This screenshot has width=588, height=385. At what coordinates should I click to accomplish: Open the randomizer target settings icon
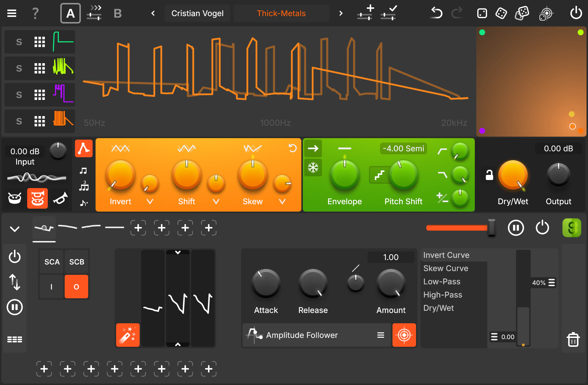tap(547, 13)
